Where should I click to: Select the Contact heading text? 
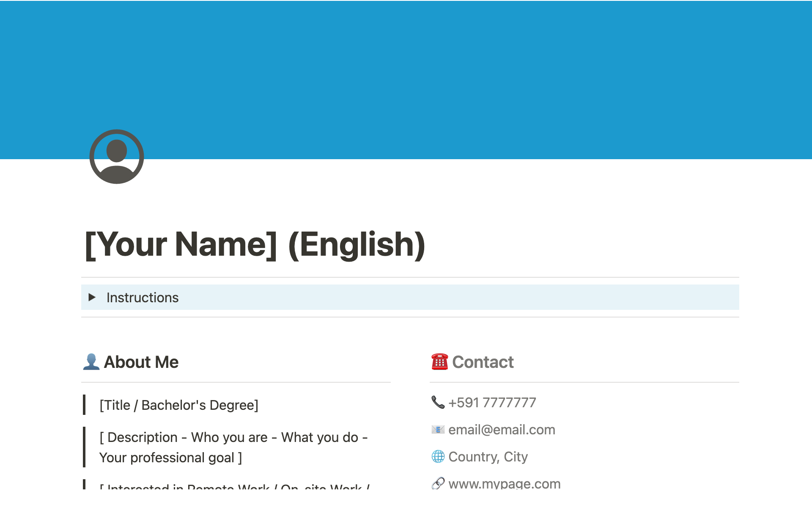point(483,362)
